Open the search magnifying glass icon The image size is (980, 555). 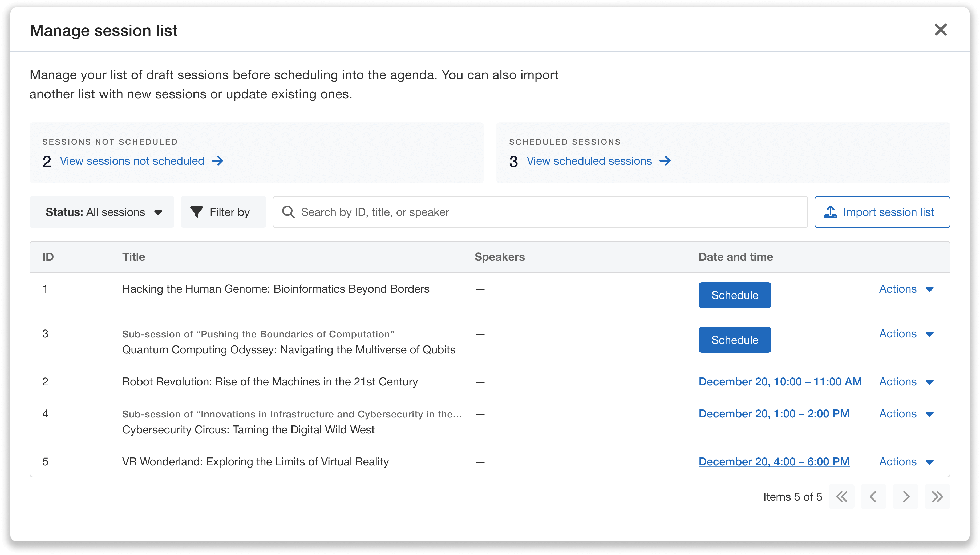click(x=288, y=212)
